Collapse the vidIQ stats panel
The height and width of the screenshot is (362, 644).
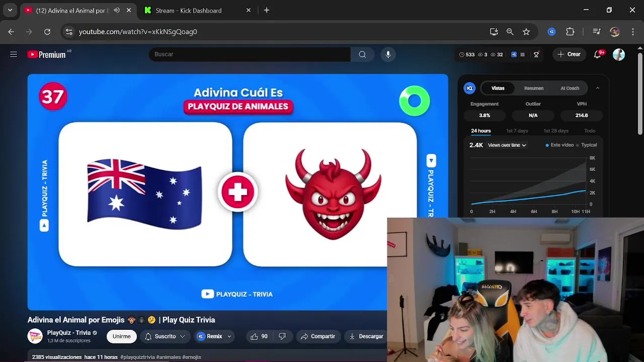[597, 88]
